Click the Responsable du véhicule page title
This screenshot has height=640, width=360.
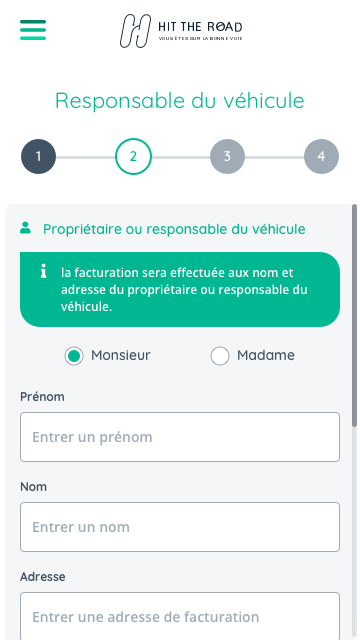[x=180, y=100]
